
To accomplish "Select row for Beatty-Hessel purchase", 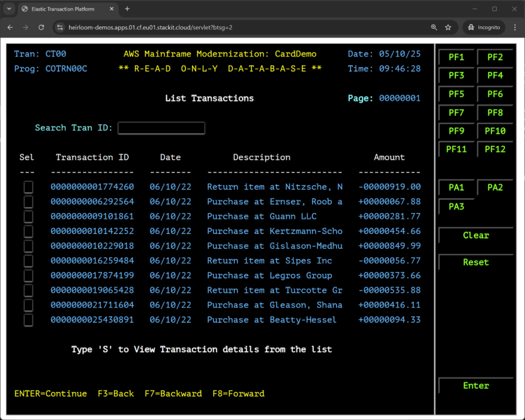I will 29,320.
